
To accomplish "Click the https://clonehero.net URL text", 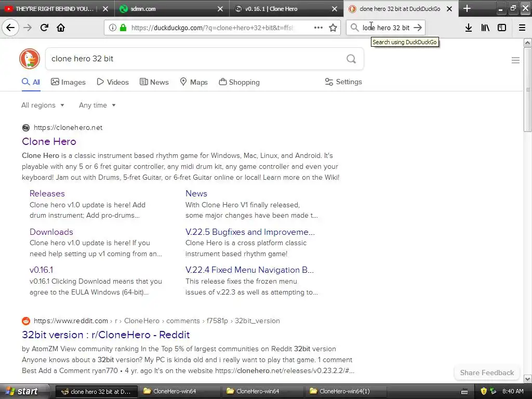I will point(68,128).
